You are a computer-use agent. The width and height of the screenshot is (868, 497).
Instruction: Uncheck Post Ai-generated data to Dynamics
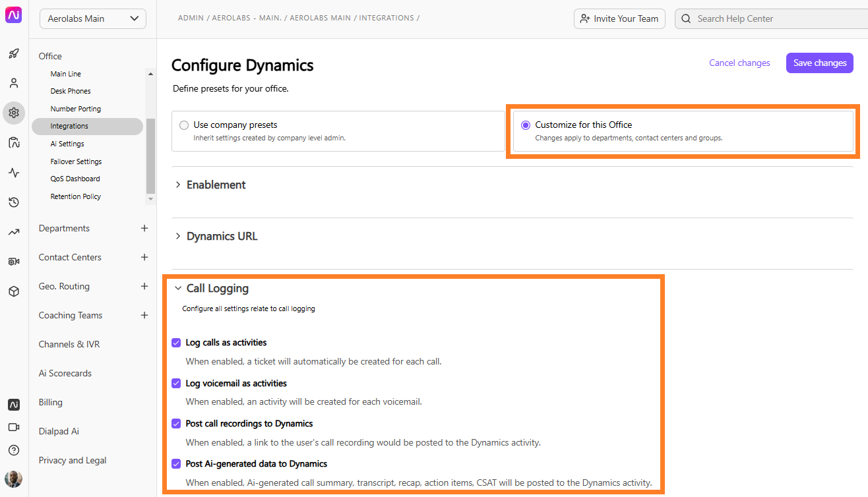coord(176,463)
